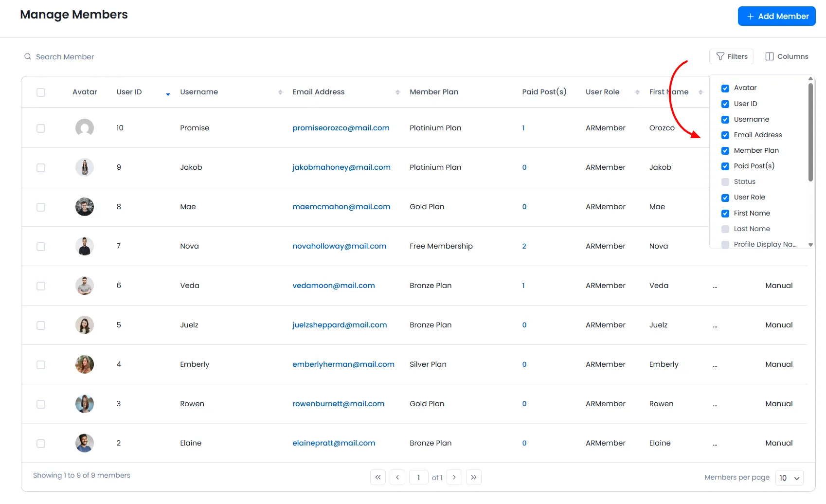The height and width of the screenshot is (504, 826).
Task: Enable the Status column checkbox
Action: [x=725, y=181]
